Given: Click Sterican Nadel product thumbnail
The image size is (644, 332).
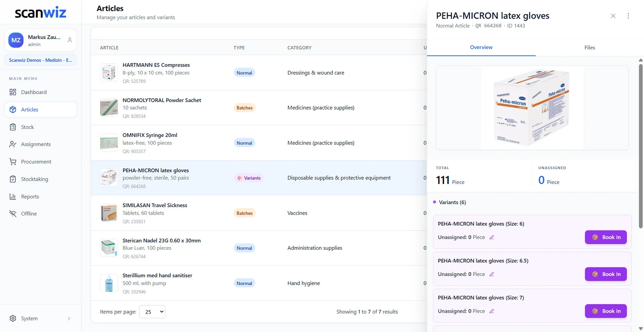Looking at the screenshot, I should [x=109, y=248].
